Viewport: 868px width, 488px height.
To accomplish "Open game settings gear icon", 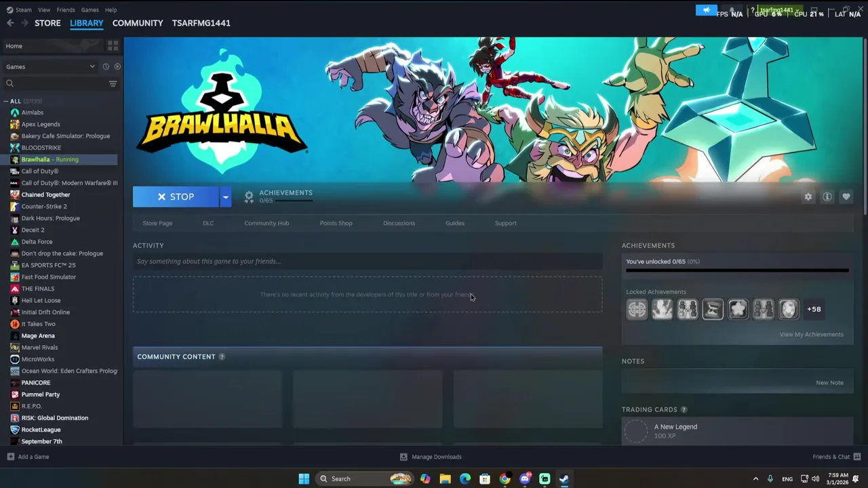I will pos(808,197).
